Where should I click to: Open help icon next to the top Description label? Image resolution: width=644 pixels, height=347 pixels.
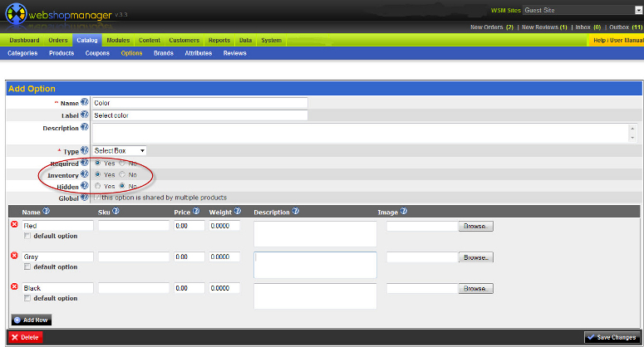(84, 127)
